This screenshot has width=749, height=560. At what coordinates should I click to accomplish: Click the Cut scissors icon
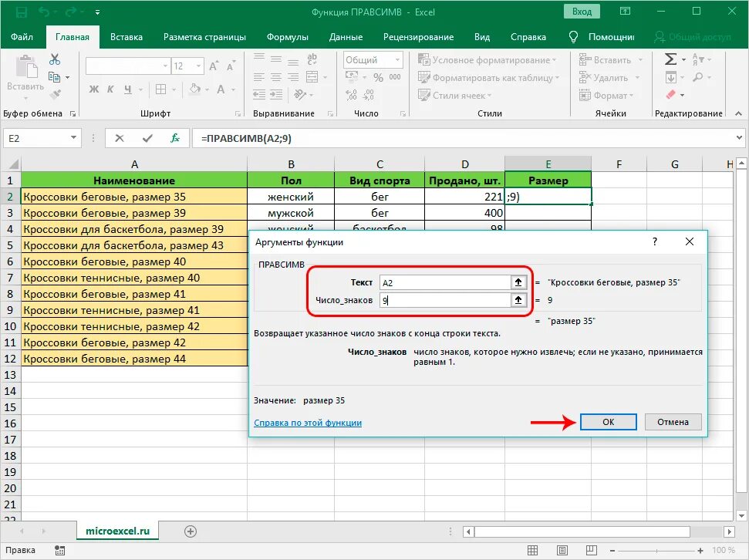(55, 59)
